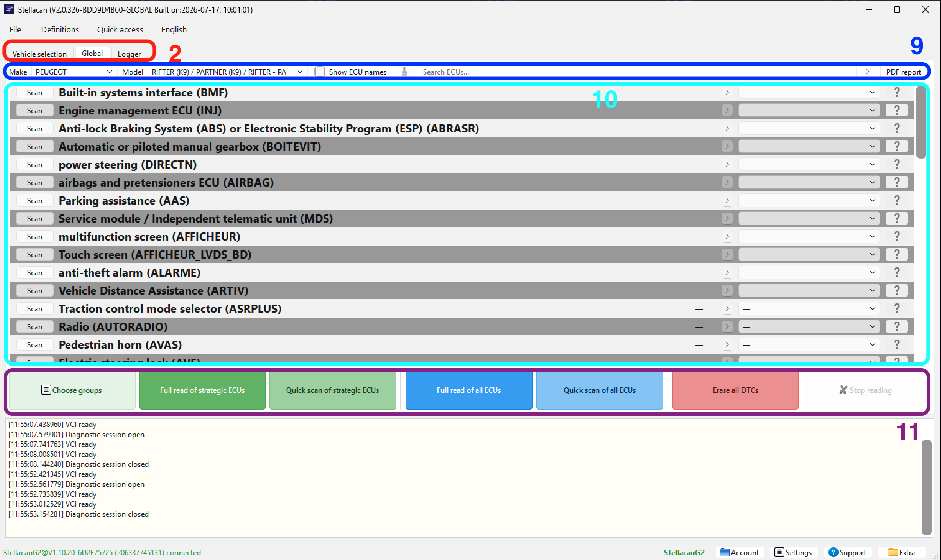This screenshot has height=560, width=941.
Task: Open Support in the bottom bar
Action: [847, 552]
